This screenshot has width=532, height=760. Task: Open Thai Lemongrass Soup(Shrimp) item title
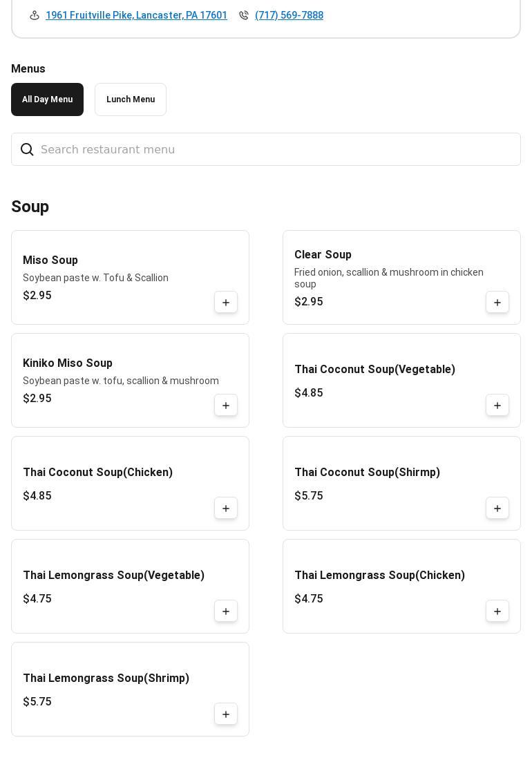106,678
